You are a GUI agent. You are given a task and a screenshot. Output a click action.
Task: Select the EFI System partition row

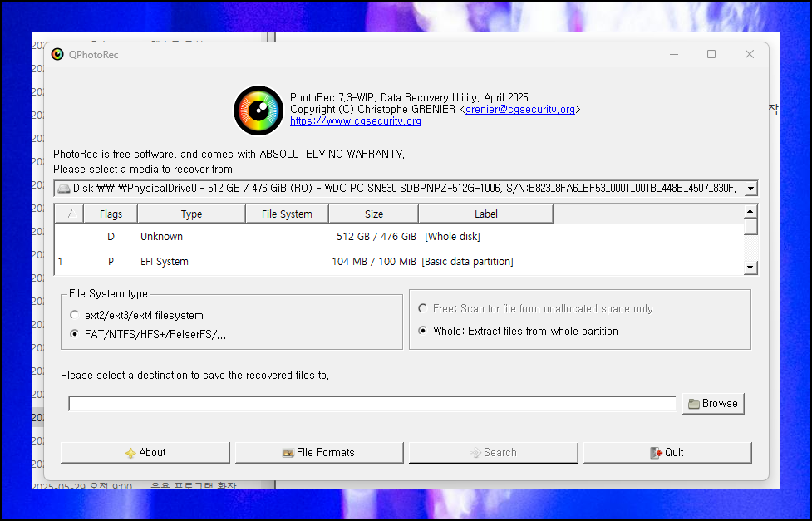(399, 262)
